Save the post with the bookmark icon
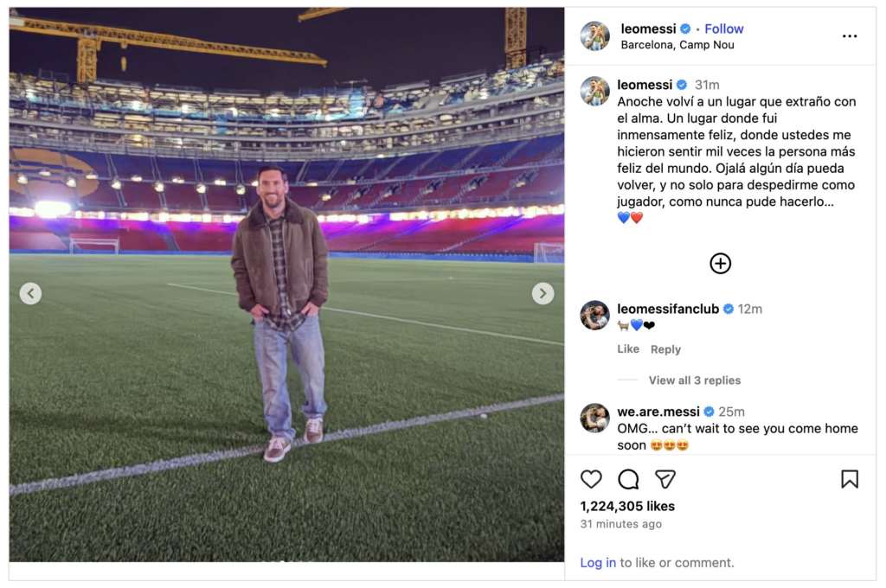The image size is (886, 588). click(x=850, y=479)
